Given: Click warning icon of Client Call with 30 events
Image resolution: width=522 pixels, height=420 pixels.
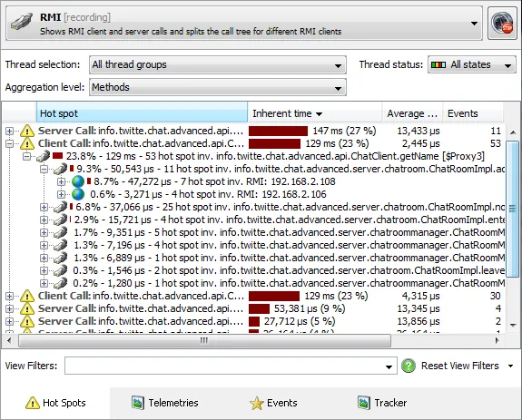Looking at the screenshot, I should (27, 296).
